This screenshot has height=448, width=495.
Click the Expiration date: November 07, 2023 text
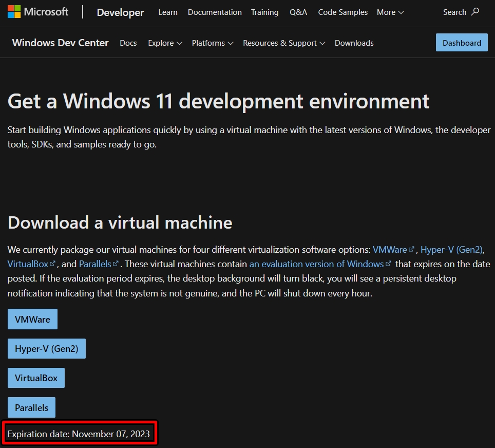79,434
